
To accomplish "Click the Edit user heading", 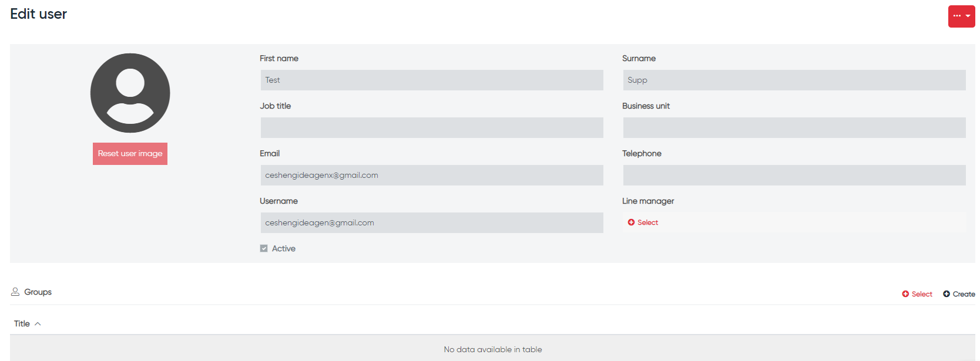I will click(x=38, y=14).
